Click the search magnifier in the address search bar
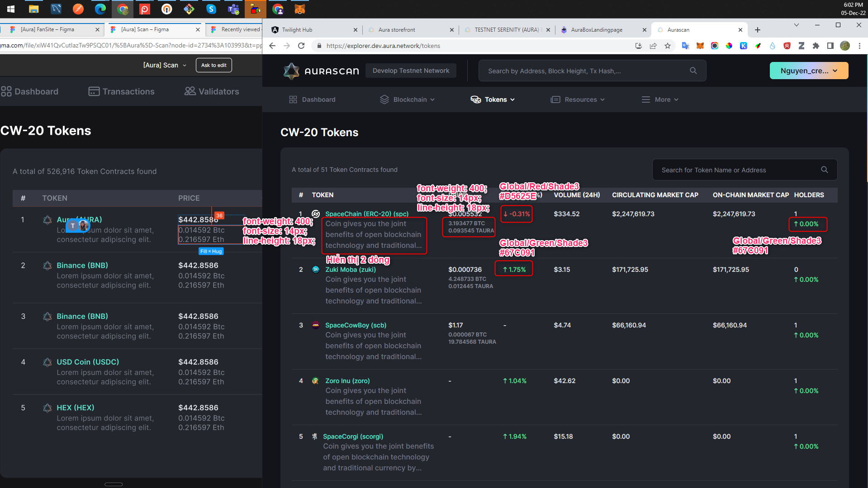The image size is (868, 488). point(693,71)
